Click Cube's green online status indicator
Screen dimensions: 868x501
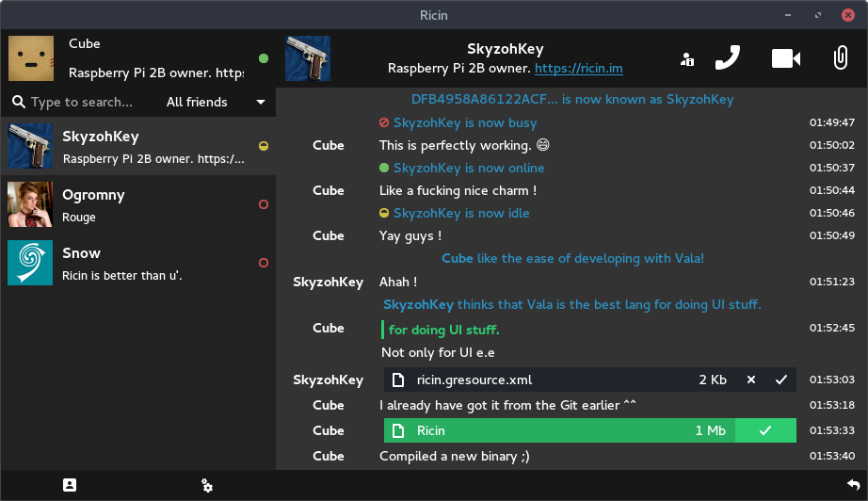point(264,58)
